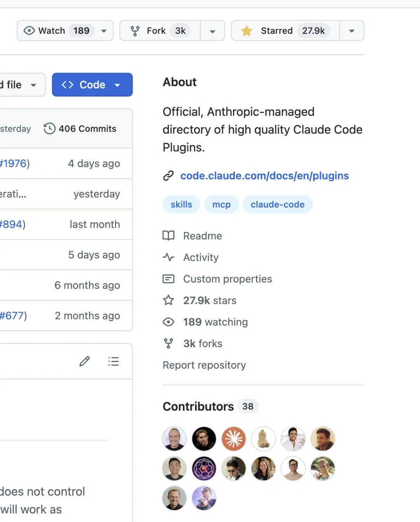Click the history clock icon beside Commits

[49, 128]
